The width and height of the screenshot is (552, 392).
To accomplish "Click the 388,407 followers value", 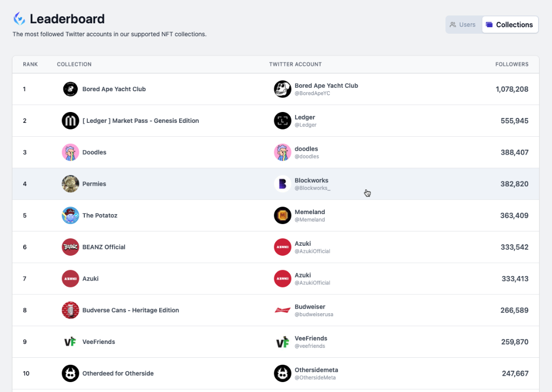I will (x=514, y=152).
